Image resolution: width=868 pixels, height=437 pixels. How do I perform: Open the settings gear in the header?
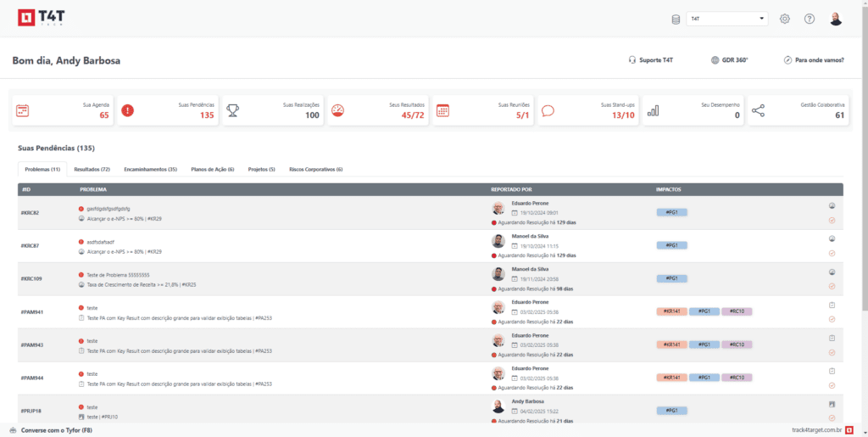(785, 19)
